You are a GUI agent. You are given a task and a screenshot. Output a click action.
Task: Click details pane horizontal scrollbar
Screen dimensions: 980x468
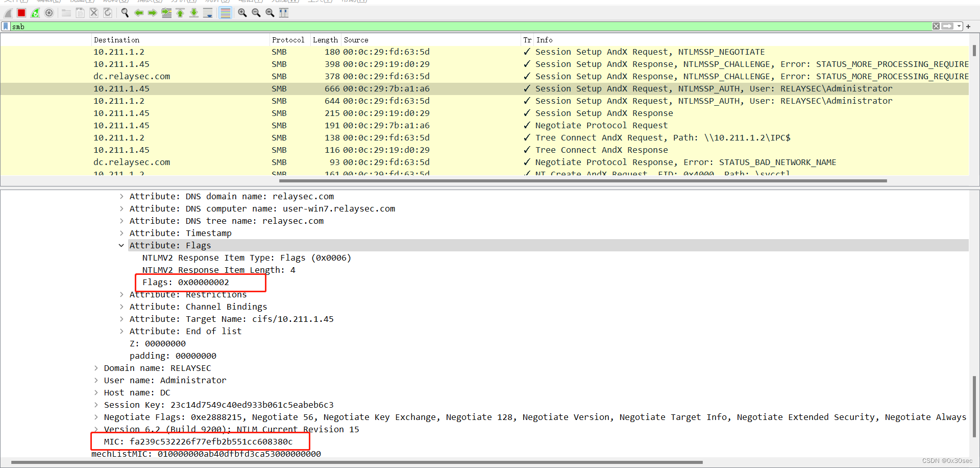pos(357,462)
